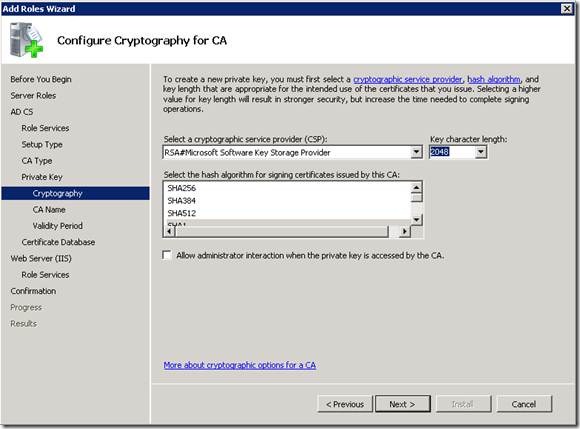Image resolution: width=580 pixels, height=429 pixels.
Task: Proceed with the Next button
Action: [x=402, y=404]
